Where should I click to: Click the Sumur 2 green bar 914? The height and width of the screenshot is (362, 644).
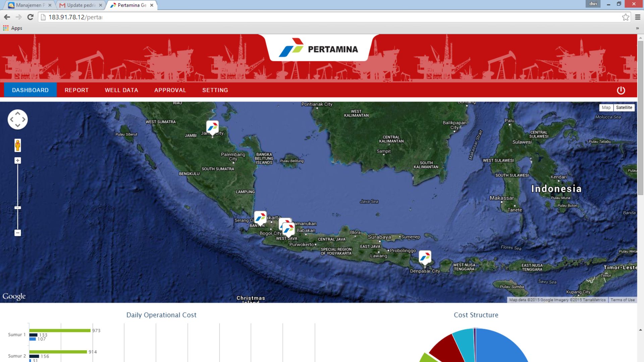58,352
